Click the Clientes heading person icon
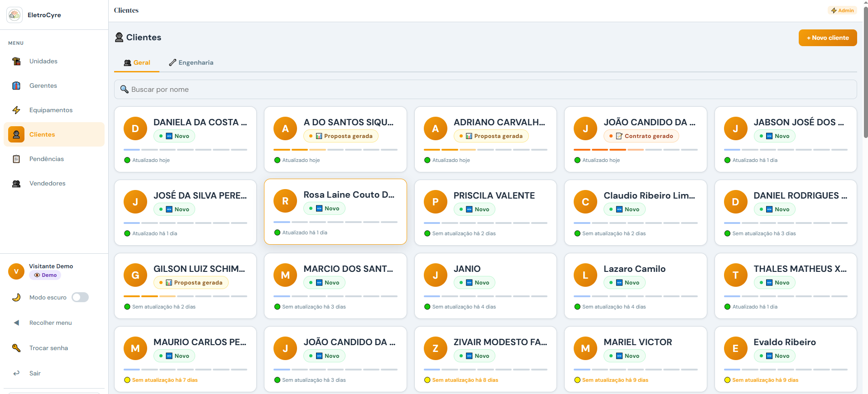 pyautogui.click(x=119, y=37)
